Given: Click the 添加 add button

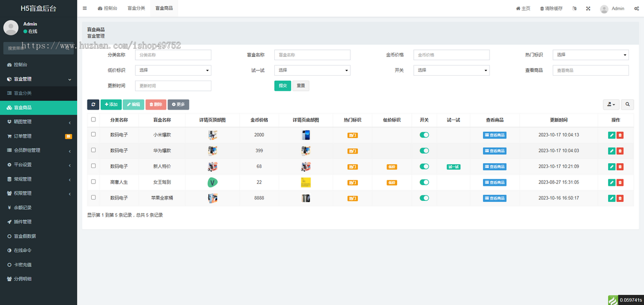Looking at the screenshot, I should click(111, 105).
